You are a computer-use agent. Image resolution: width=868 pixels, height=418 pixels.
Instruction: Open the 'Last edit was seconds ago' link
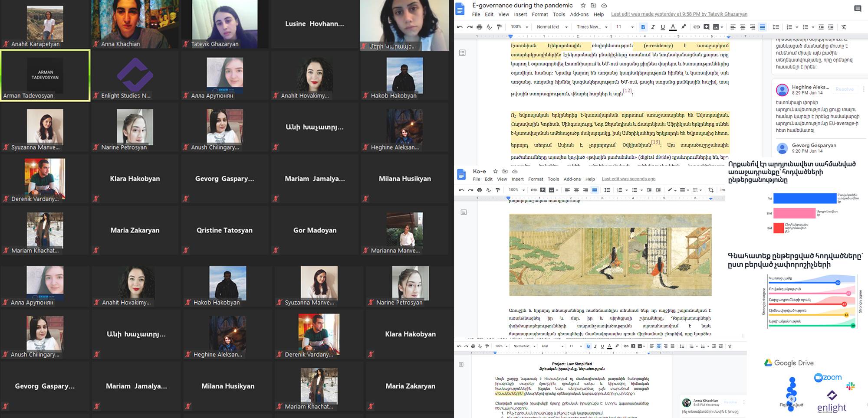(628, 179)
